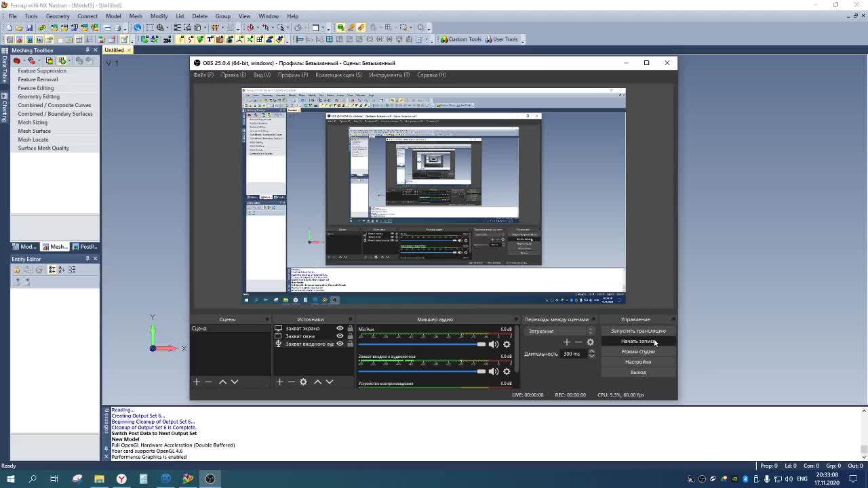Toggle lock on Захват экрана source
868x488 pixels.
pos(350,328)
